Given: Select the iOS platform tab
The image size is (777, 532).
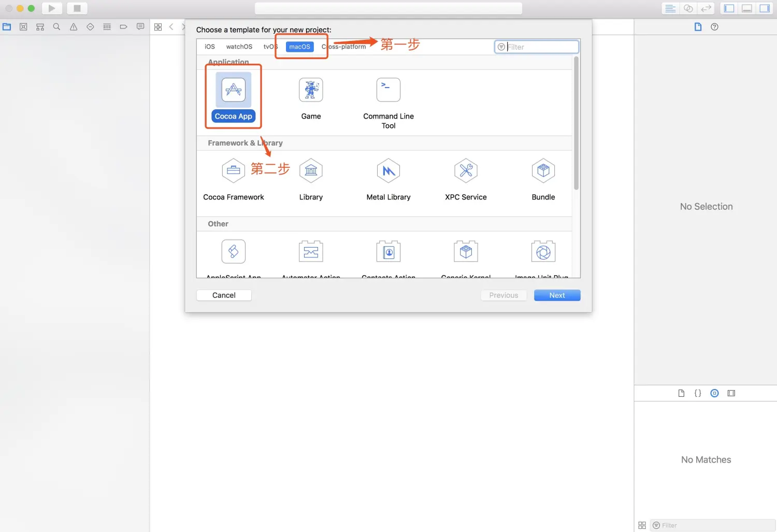Looking at the screenshot, I should (x=210, y=47).
